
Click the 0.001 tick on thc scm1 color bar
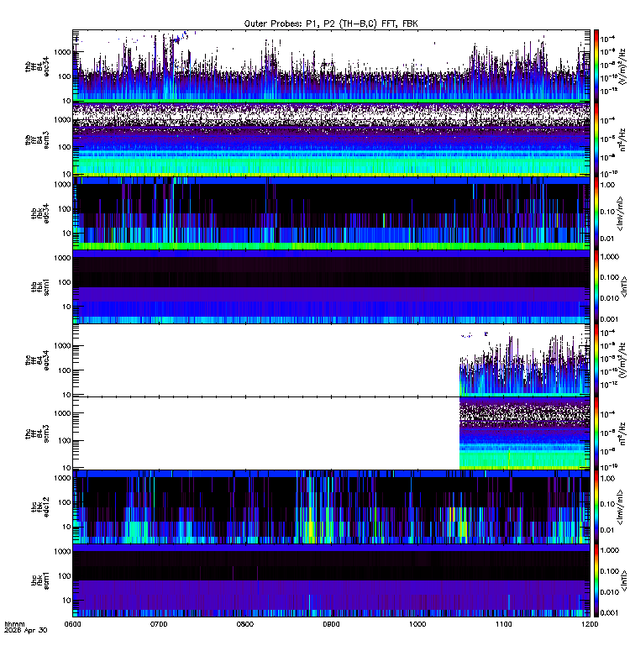(x=610, y=613)
